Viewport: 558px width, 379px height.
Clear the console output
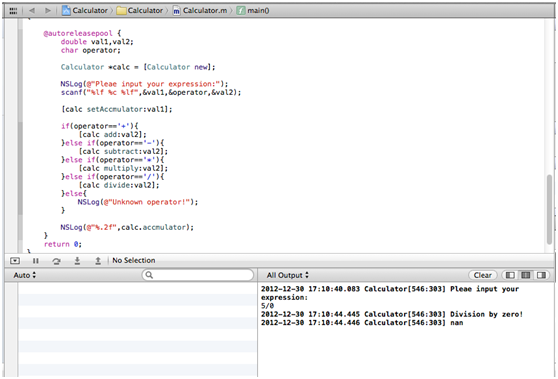tap(483, 275)
